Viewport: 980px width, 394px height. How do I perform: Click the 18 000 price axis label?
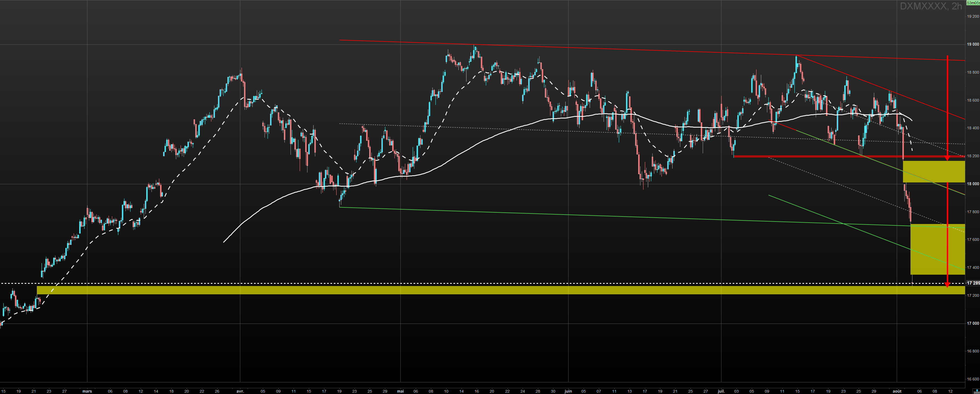tap(973, 184)
